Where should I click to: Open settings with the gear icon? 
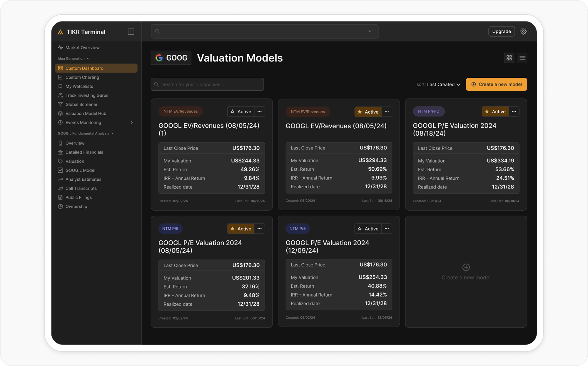coord(523,31)
